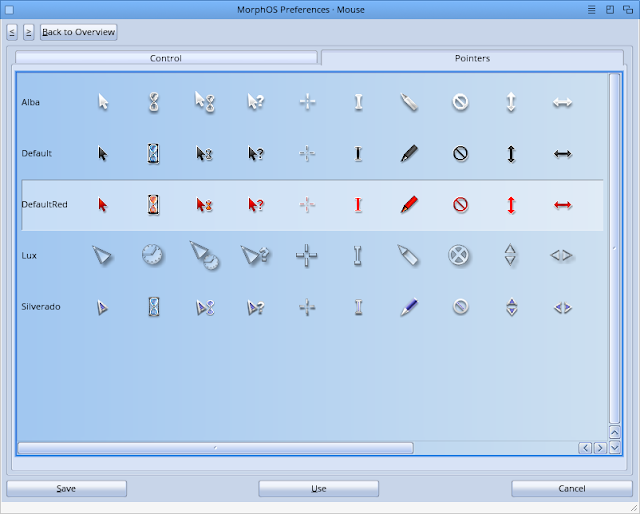
Task: Click the Alba forbidden circle pointer
Action: [460, 102]
